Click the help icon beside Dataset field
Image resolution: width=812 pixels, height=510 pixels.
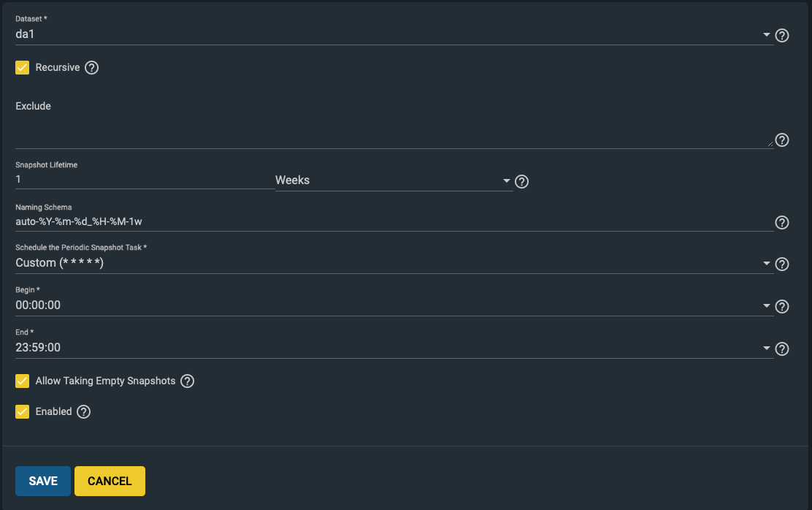781,35
